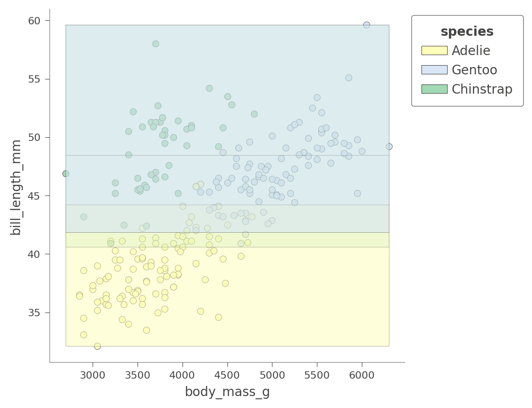Click the green Chinstrap legend swatch
Image resolution: width=532 pixels, height=408 pixels.
[434, 89]
